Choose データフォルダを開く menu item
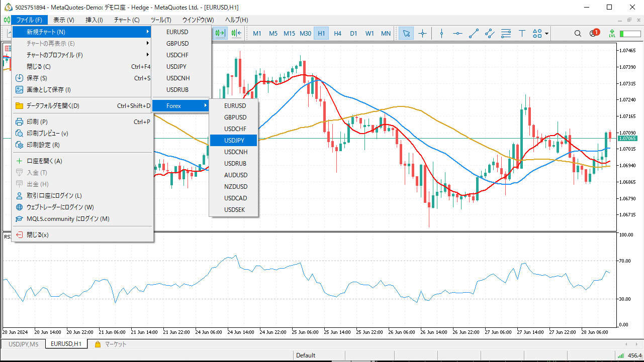Image resolution: width=644 pixels, height=362 pixels. tap(82, 105)
